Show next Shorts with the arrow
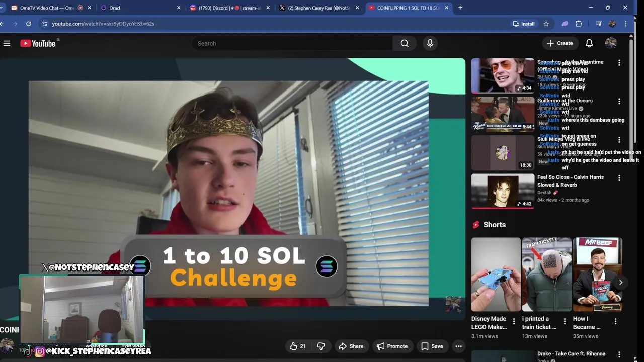The width and height of the screenshot is (644, 362). click(x=621, y=282)
